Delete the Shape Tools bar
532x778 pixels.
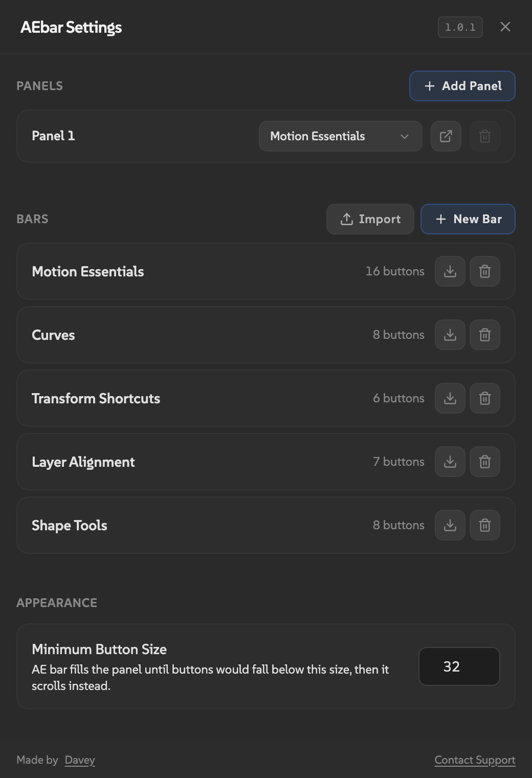click(x=484, y=525)
